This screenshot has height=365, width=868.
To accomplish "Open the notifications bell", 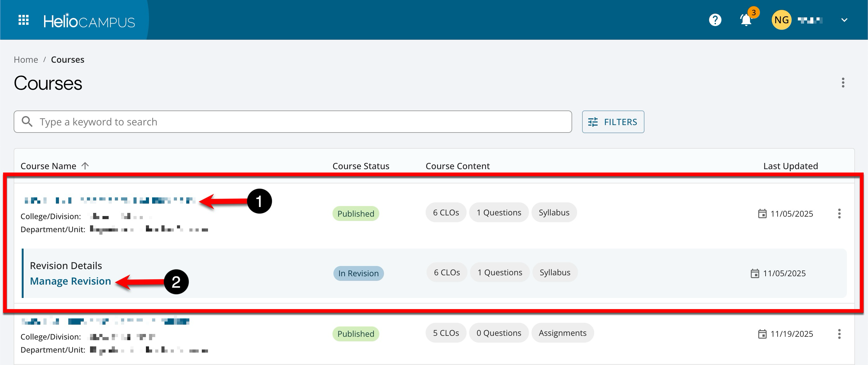I will (x=746, y=20).
